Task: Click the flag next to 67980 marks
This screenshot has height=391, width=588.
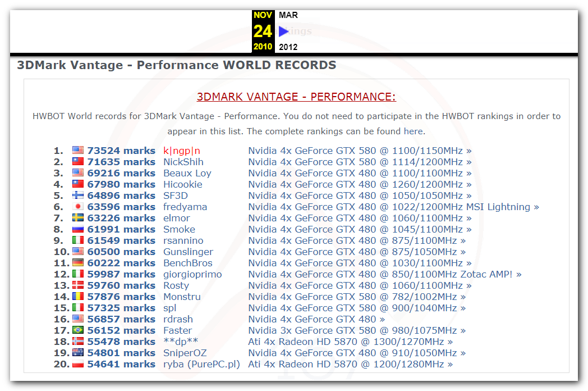Action: pyautogui.click(x=78, y=184)
